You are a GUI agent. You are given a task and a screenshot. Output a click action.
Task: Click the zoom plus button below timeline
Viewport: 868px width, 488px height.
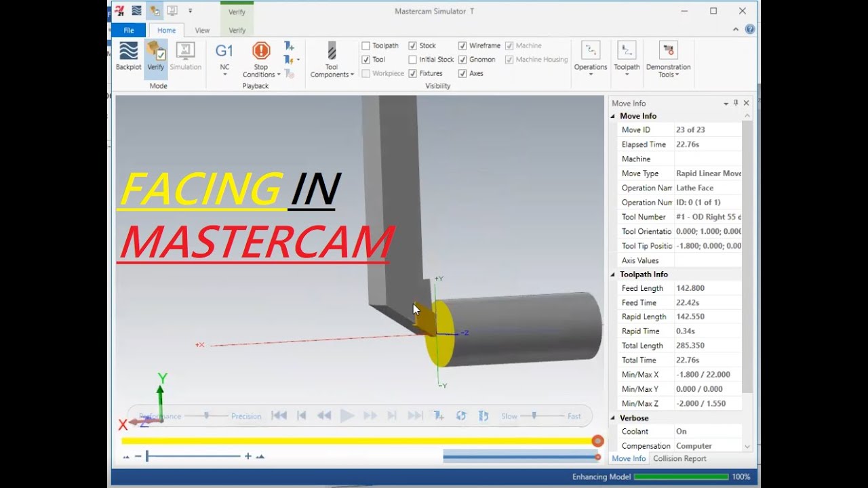click(248, 456)
